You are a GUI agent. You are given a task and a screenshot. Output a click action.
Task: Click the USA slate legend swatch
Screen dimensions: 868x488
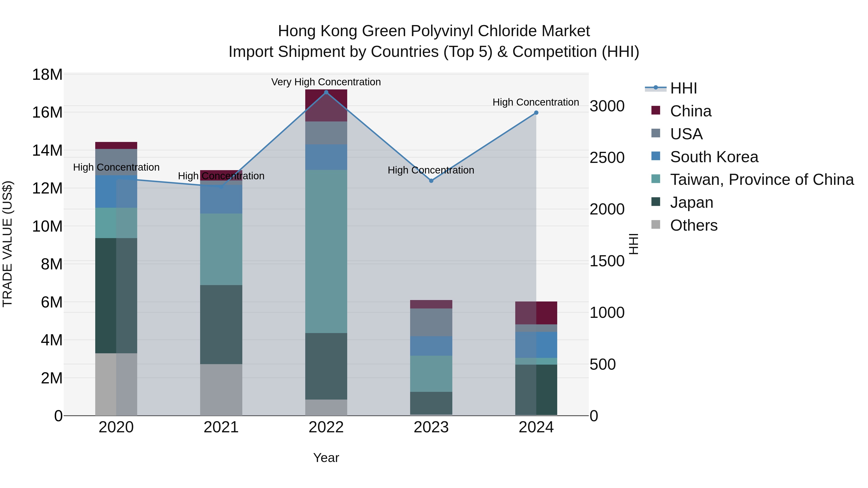pos(656,133)
